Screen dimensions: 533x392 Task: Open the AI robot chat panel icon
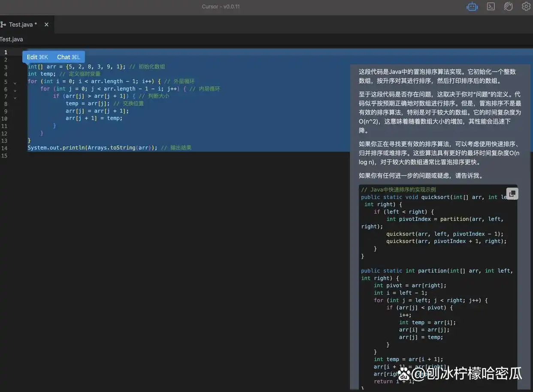pyautogui.click(x=472, y=7)
